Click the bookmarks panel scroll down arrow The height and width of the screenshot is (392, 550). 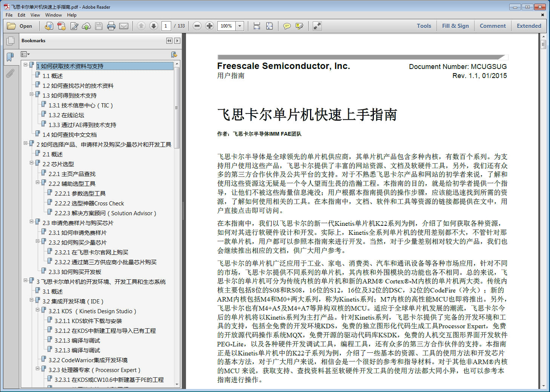(177, 384)
